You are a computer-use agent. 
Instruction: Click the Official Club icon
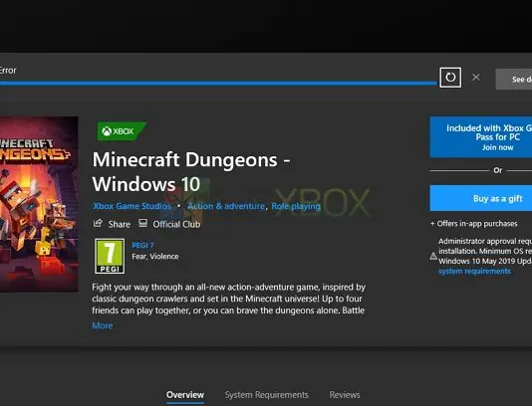click(142, 223)
